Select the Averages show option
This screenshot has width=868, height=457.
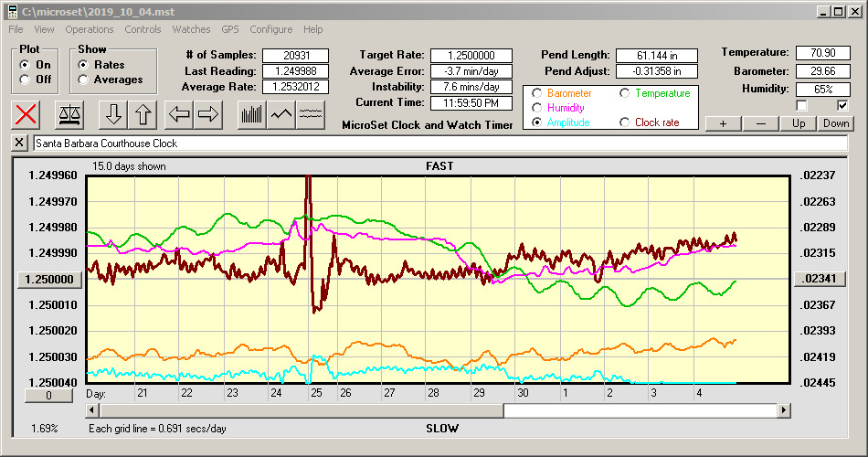click(x=84, y=80)
